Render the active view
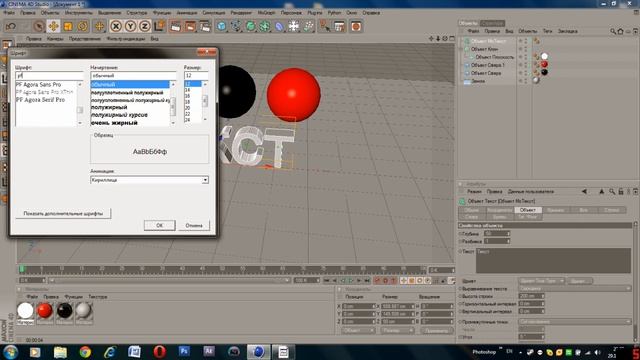This screenshot has height=360, width=640. tap(176, 27)
